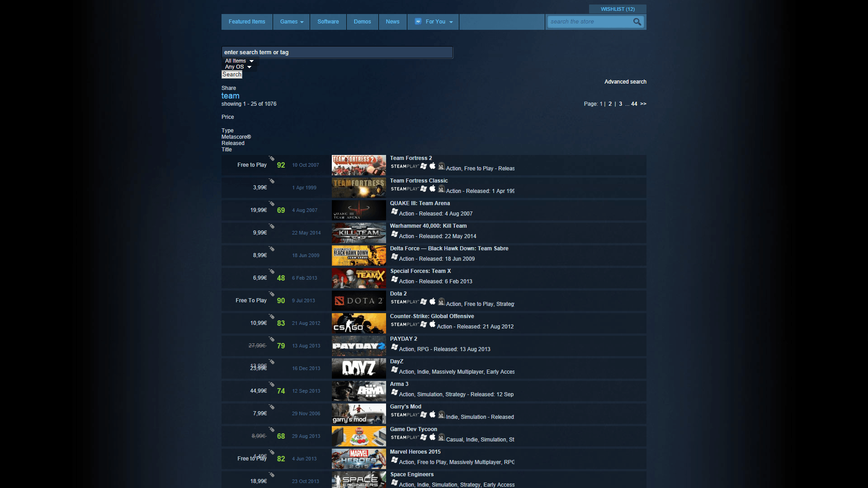Viewport: 868px width, 488px height.
Task: Click the tag icon next to QUAKE III listing
Action: (271, 204)
